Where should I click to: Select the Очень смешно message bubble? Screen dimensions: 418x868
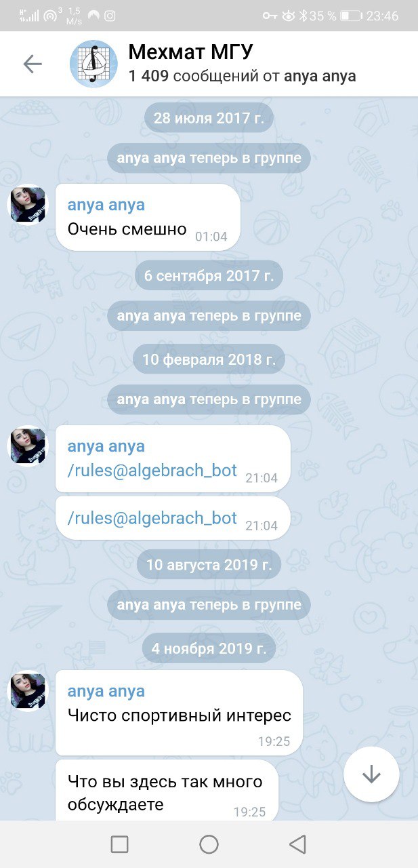click(x=148, y=217)
